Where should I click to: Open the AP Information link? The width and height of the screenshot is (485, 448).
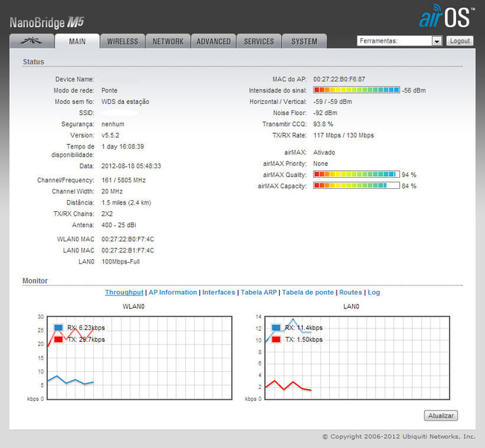point(172,292)
